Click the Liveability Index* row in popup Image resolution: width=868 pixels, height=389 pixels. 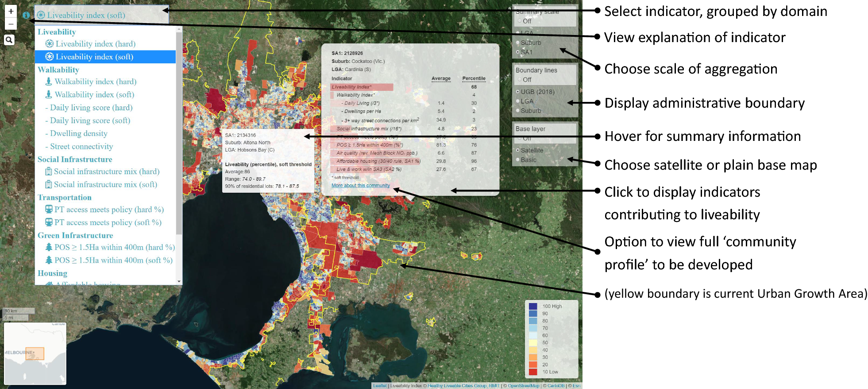(x=408, y=87)
